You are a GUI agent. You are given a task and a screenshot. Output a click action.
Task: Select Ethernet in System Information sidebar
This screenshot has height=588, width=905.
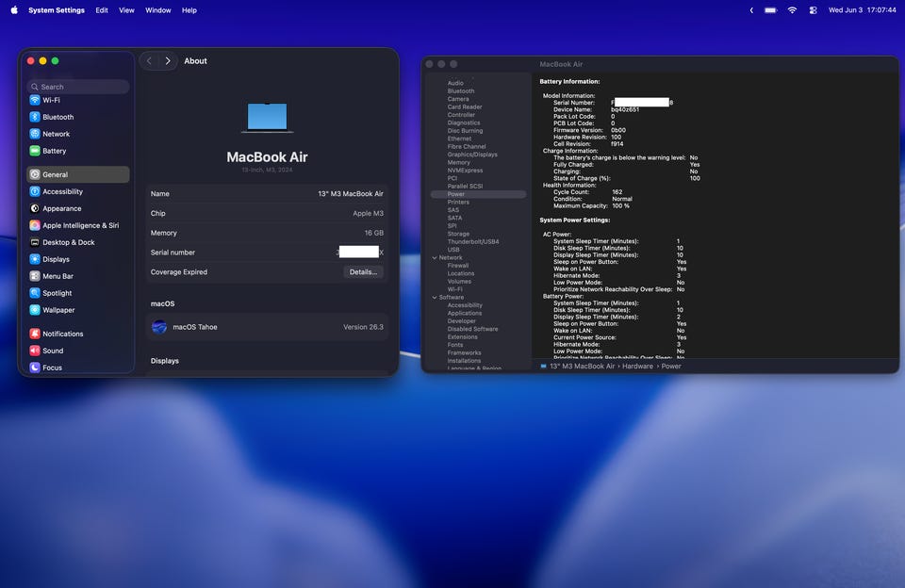point(459,139)
